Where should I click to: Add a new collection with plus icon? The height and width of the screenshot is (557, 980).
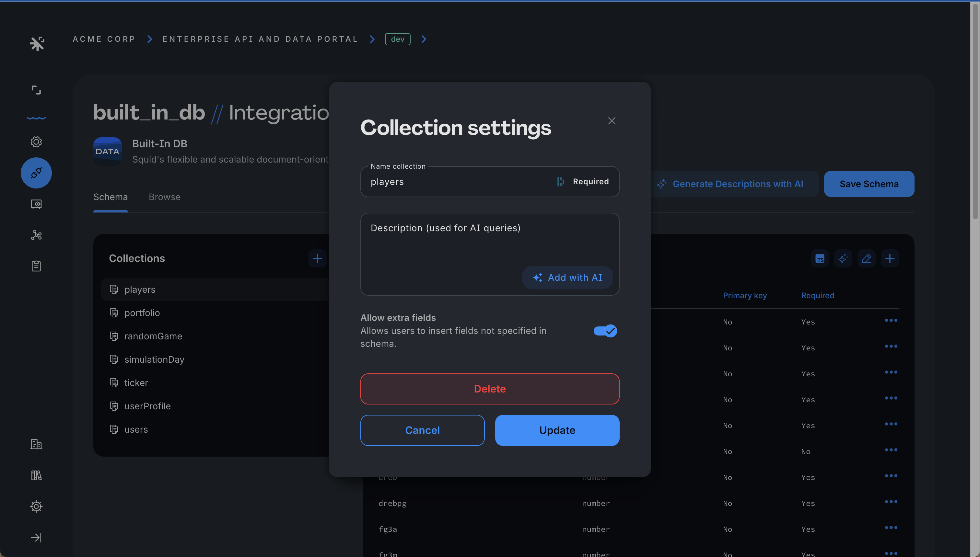[x=317, y=259]
